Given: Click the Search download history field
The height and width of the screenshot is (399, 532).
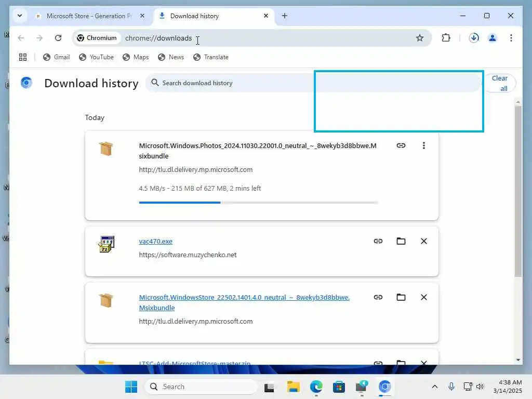Looking at the screenshot, I should 313,83.
